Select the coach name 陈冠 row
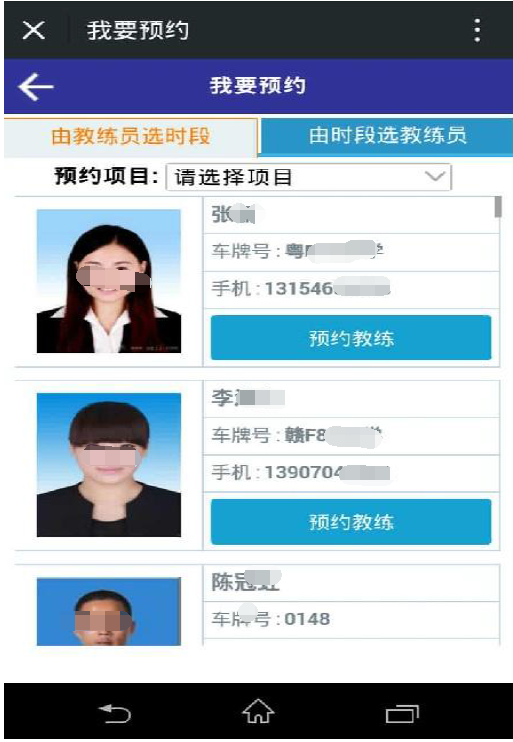 point(351,583)
